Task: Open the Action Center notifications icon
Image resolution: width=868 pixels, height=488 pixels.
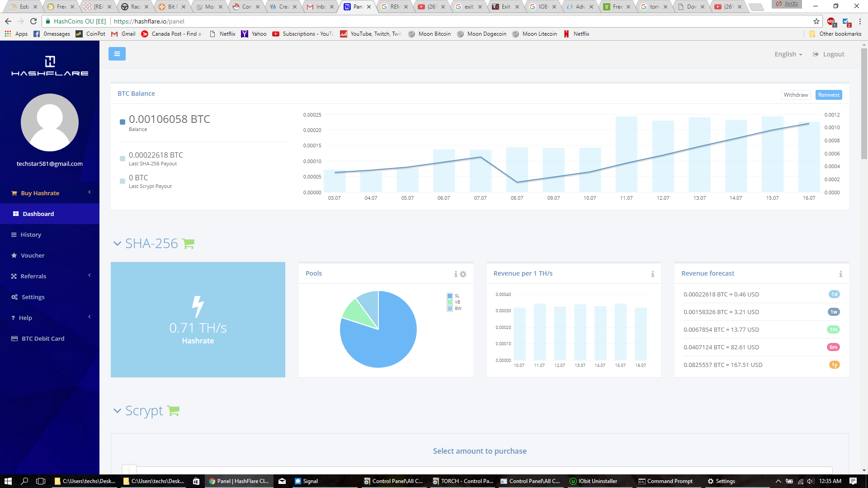Action: coord(853,481)
